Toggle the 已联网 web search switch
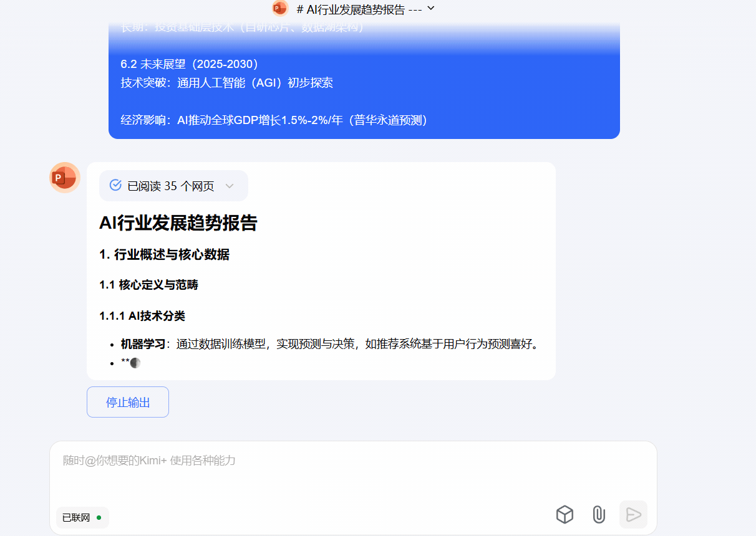756x536 pixels. (82, 517)
